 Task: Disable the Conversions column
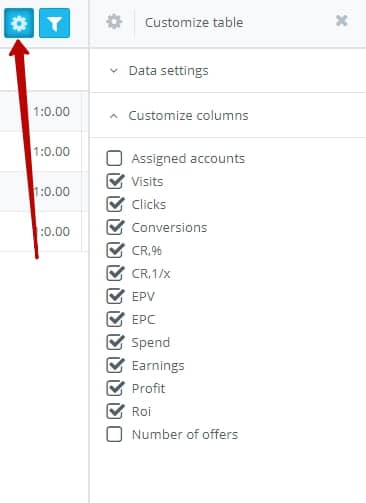115,227
